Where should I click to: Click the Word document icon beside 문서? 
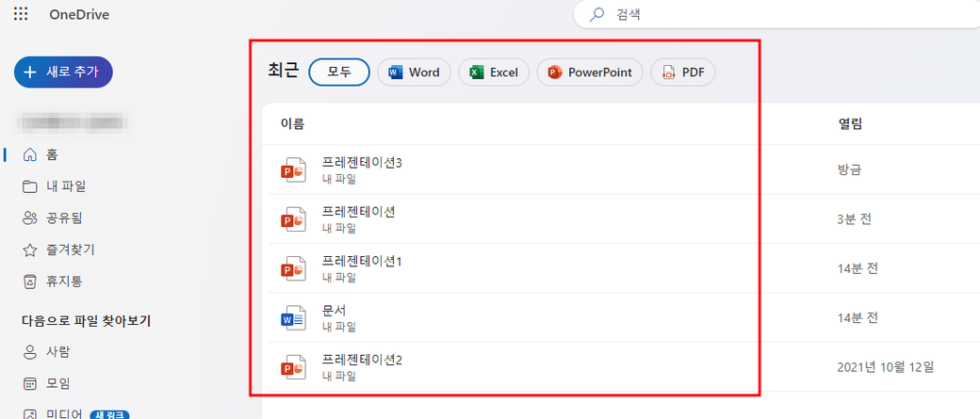(294, 317)
